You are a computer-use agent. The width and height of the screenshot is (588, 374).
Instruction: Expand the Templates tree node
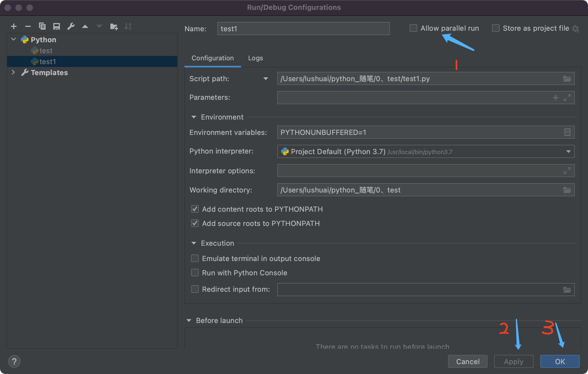(x=13, y=72)
